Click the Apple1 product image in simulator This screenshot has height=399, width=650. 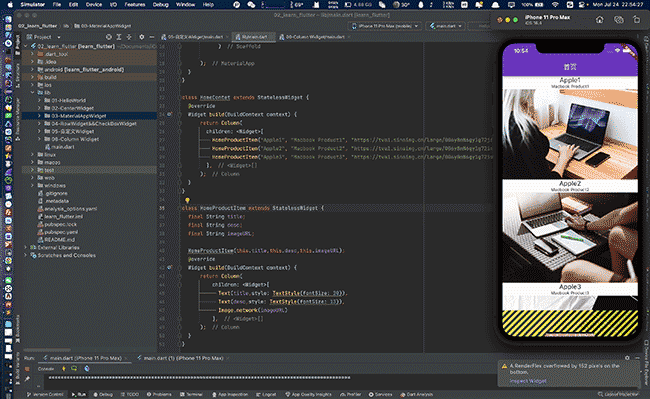pyautogui.click(x=570, y=134)
